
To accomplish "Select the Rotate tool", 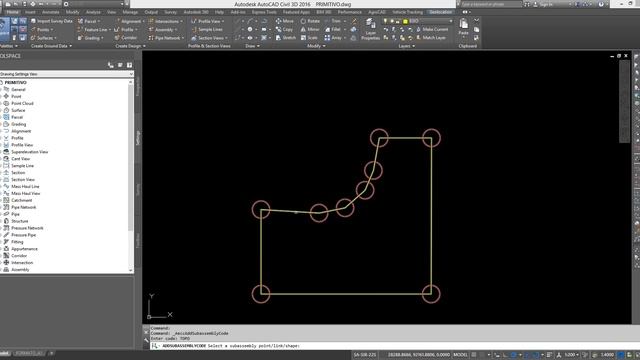I will coord(310,21).
